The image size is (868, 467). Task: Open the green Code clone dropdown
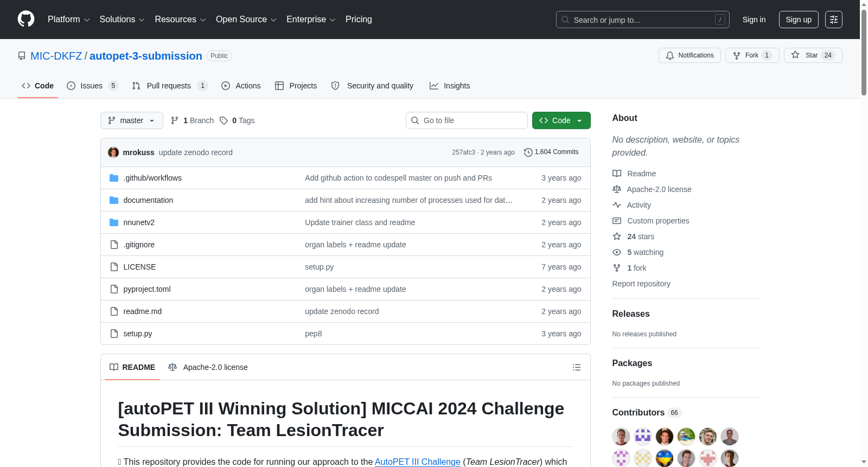click(x=561, y=120)
